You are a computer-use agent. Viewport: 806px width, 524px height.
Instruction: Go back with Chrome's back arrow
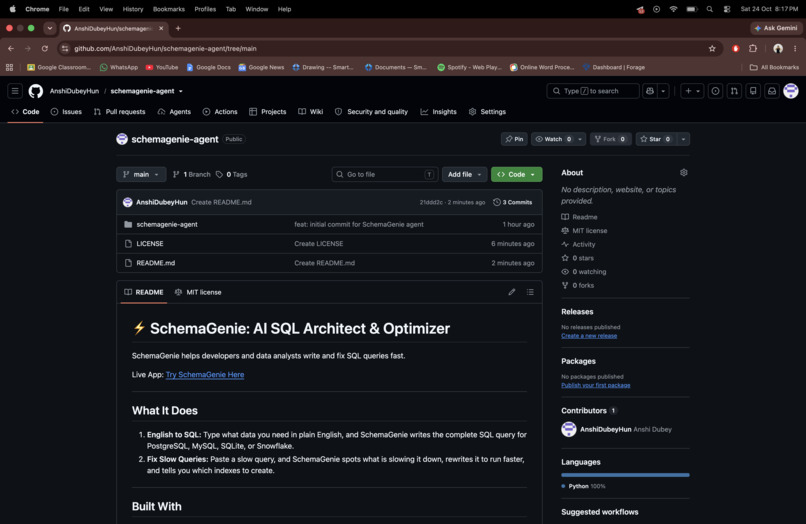click(x=11, y=48)
